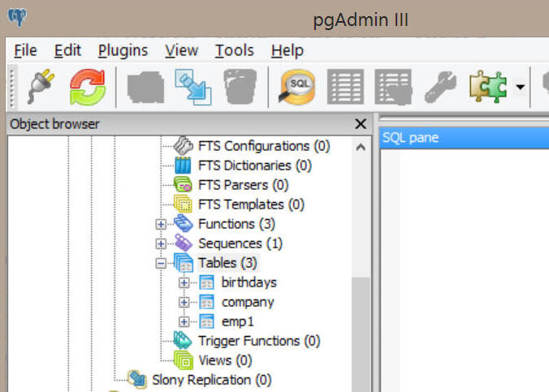Click the FTS Templates icon
The width and height of the screenshot is (549, 392).
[183, 205]
